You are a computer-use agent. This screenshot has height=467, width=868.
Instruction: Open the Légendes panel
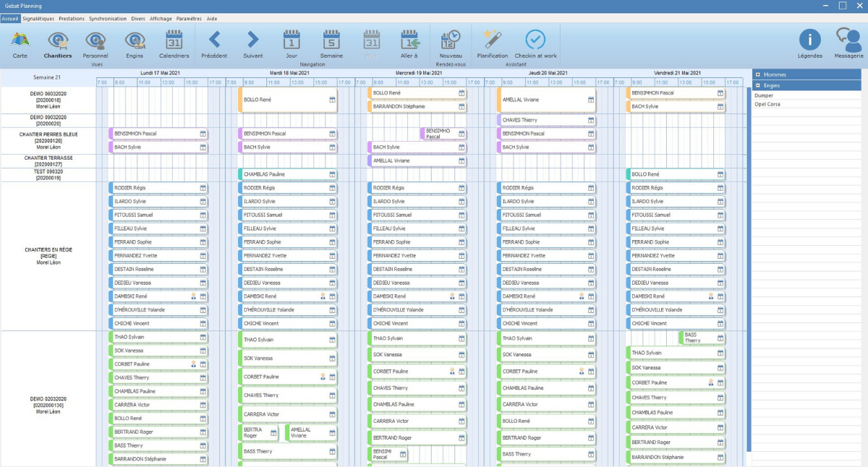[x=809, y=43]
